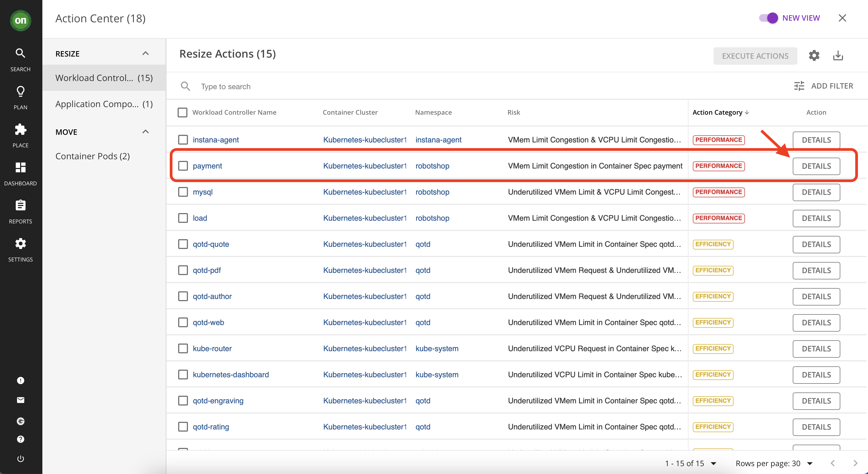This screenshot has height=474, width=868.
Task: Check the qotd-pdf row checkbox
Action: (x=183, y=270)
